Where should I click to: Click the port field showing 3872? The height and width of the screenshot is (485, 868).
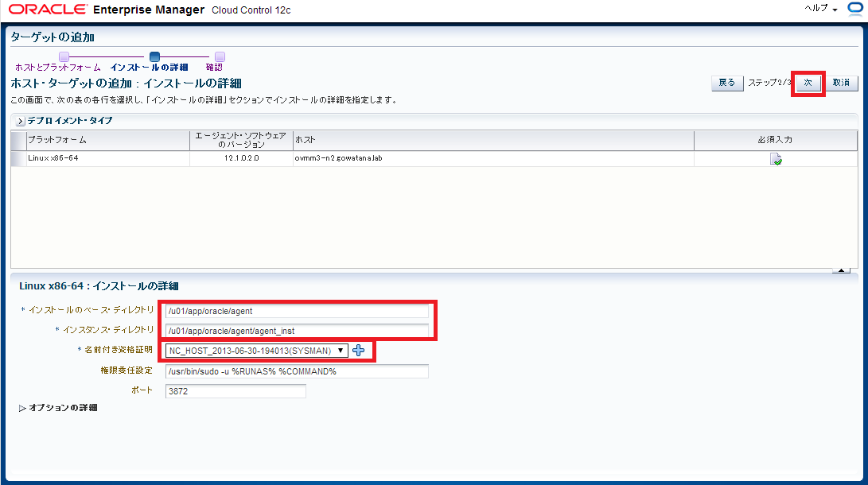(235, 391)
